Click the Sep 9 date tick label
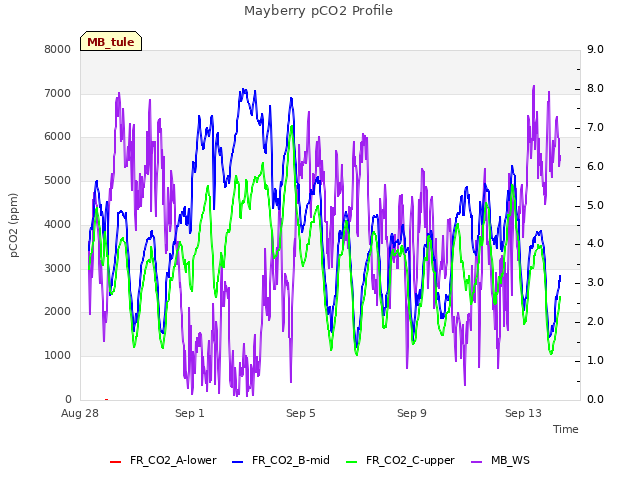The height and width of the screenshot is (480, 640). [x=412, y=413]
